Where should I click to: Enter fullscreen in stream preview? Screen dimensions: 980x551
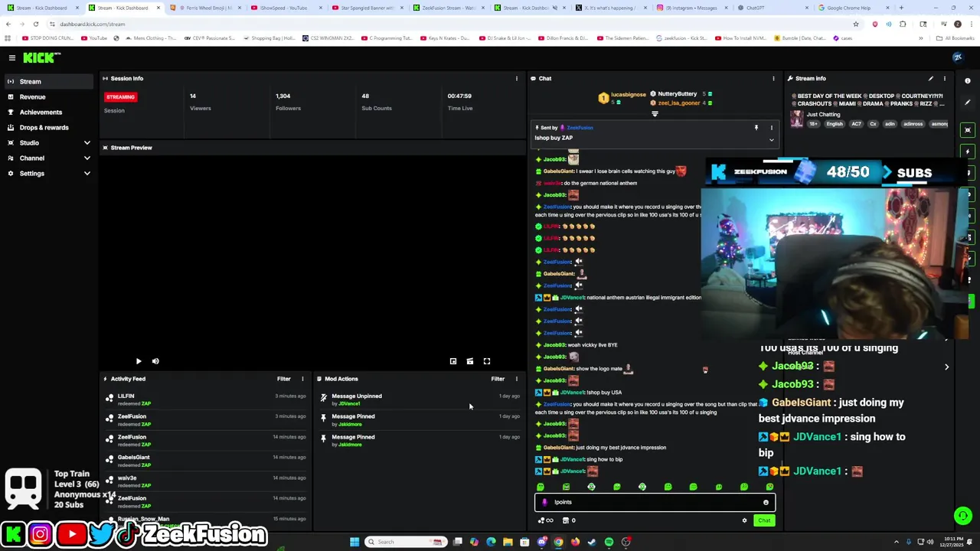pos(487,361)
